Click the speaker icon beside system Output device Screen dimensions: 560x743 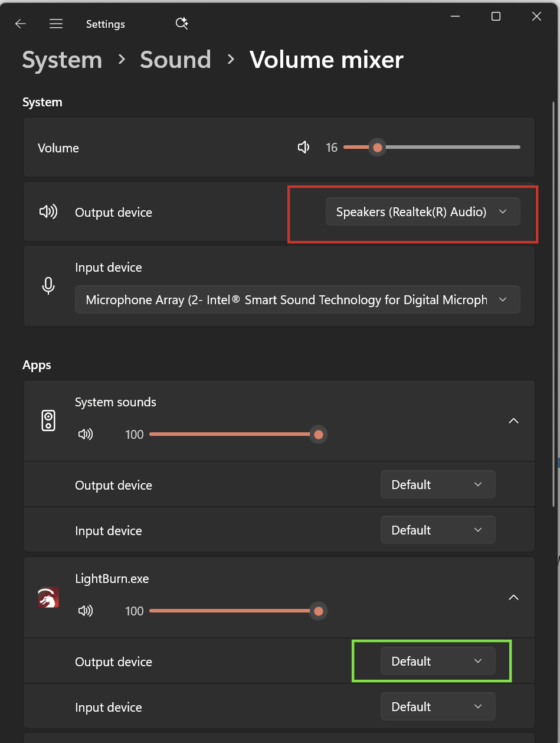(x=48, y=212)
